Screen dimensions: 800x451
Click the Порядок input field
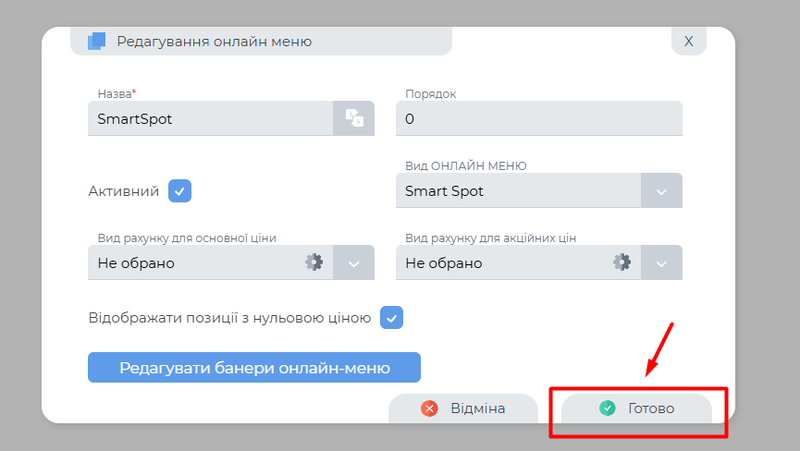(538, 119)
